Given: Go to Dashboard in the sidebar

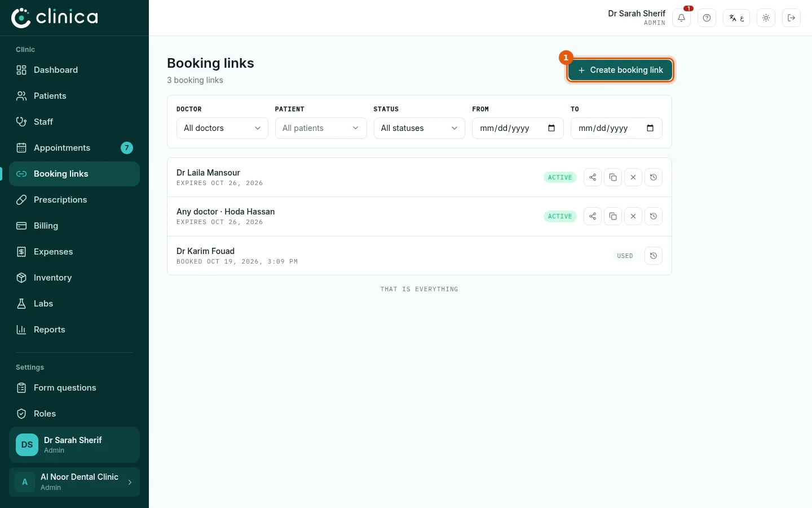Looking at the screenshot, I should point(74,70).
